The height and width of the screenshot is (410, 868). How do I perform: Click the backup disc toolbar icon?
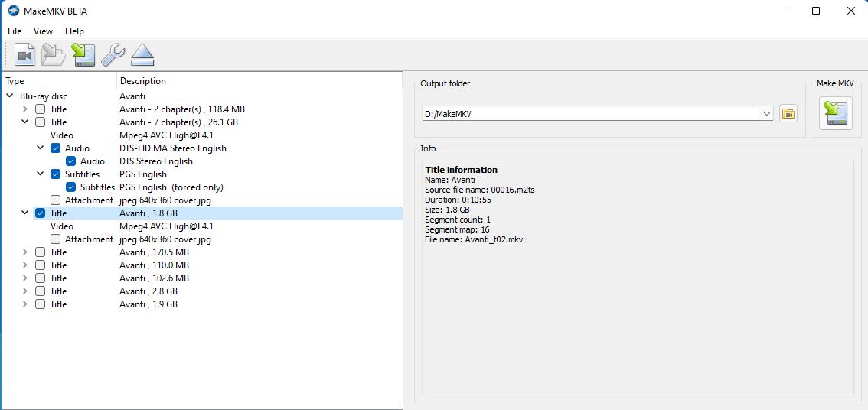click(54, 55)
